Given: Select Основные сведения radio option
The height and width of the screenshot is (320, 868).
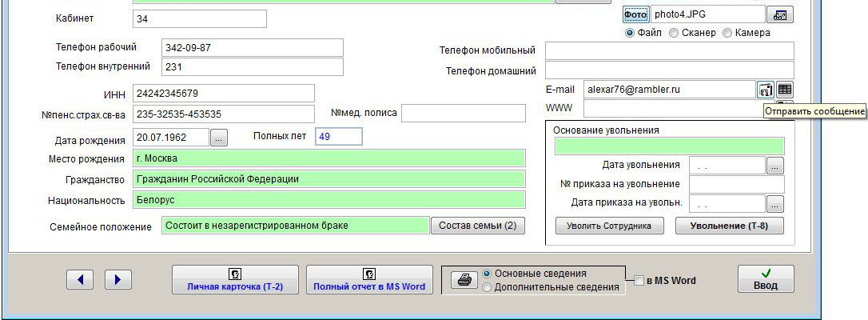Looking at the screenshot, I should [487, 274].
